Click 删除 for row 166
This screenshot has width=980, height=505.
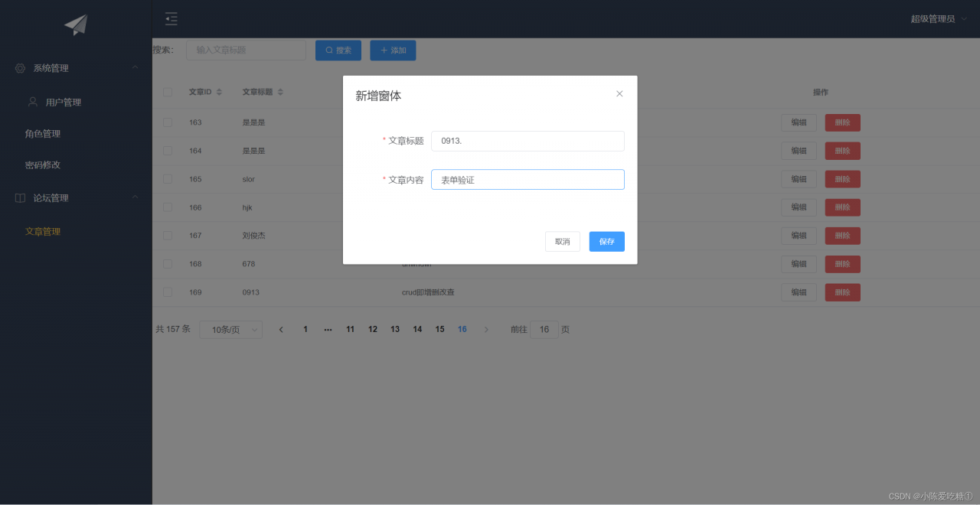[x=843, y=207]
